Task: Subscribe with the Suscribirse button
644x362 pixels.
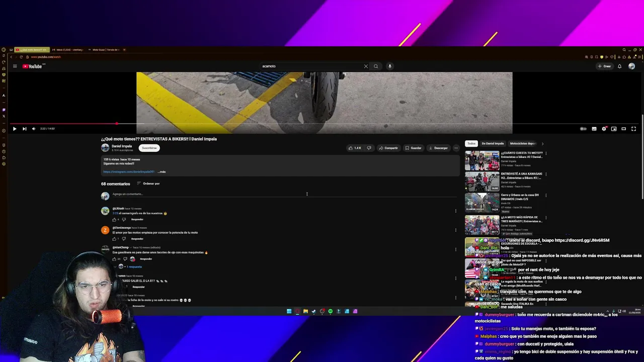Action: coord(149,148)
